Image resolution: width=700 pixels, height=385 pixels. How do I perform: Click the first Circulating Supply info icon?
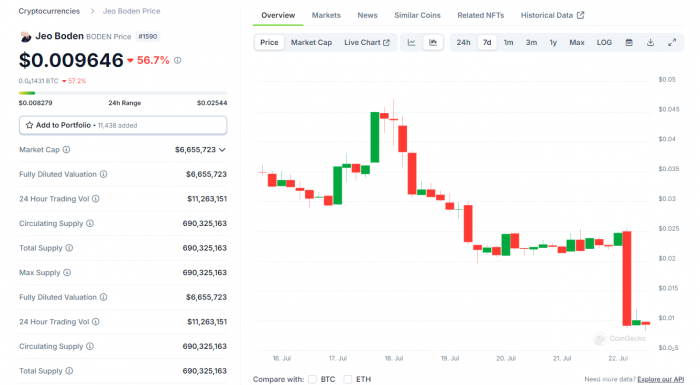[x=90, y=223]
